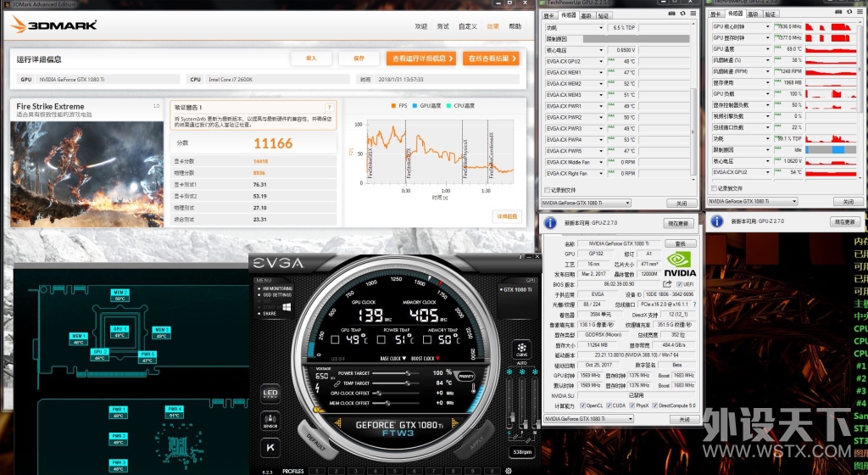
Task: Click the Fire Strike Extreme thumbnail in 3DMark
Action: click(x=87, y=174)
